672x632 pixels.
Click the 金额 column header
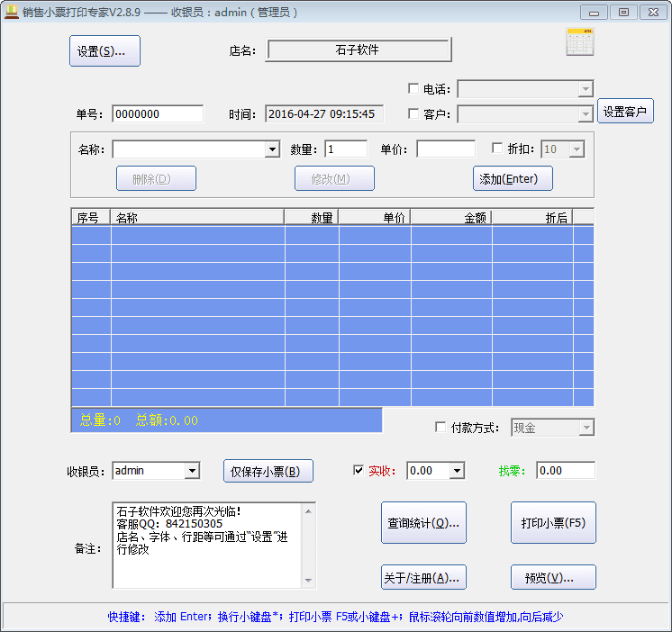coord(451,218)
